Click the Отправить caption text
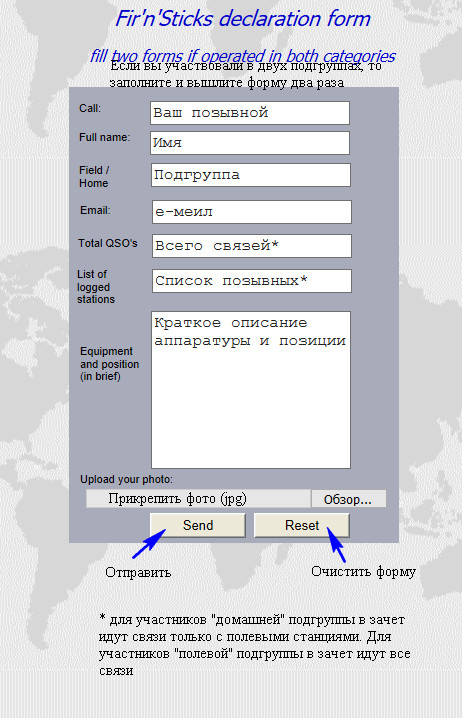The width and height of the screenshot is (462, 718). (138, 572)
